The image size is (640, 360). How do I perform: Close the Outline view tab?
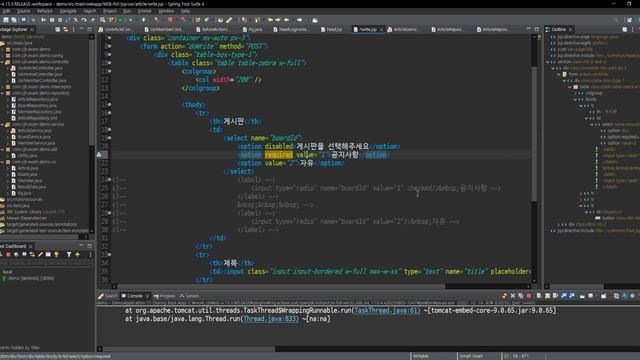(571, 29)
